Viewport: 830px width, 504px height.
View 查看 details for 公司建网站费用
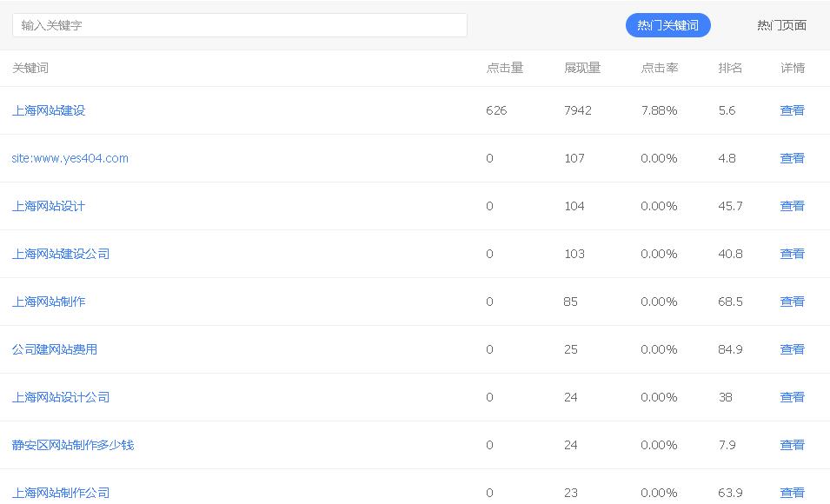pyautogui.click(x=792, y=349)
